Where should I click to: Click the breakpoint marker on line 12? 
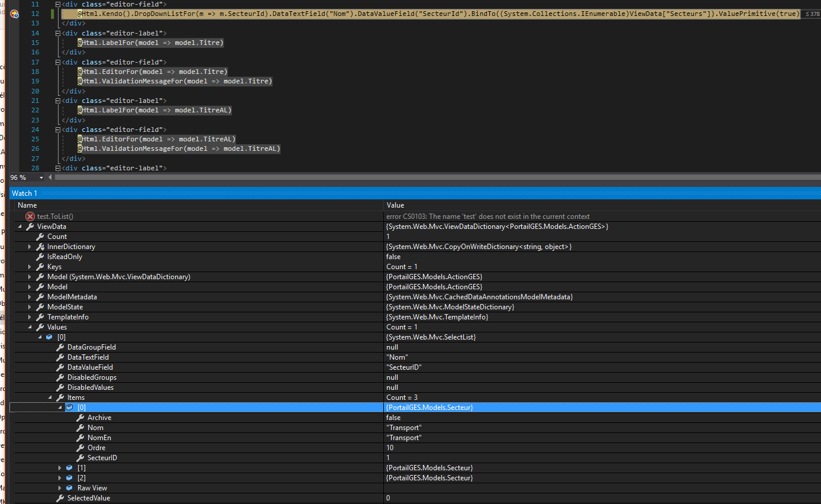coord(14,14)
